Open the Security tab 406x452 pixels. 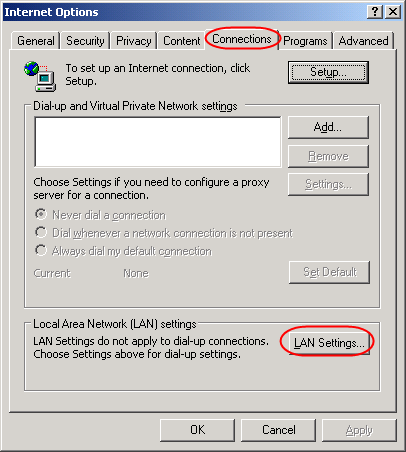point(85,41)
